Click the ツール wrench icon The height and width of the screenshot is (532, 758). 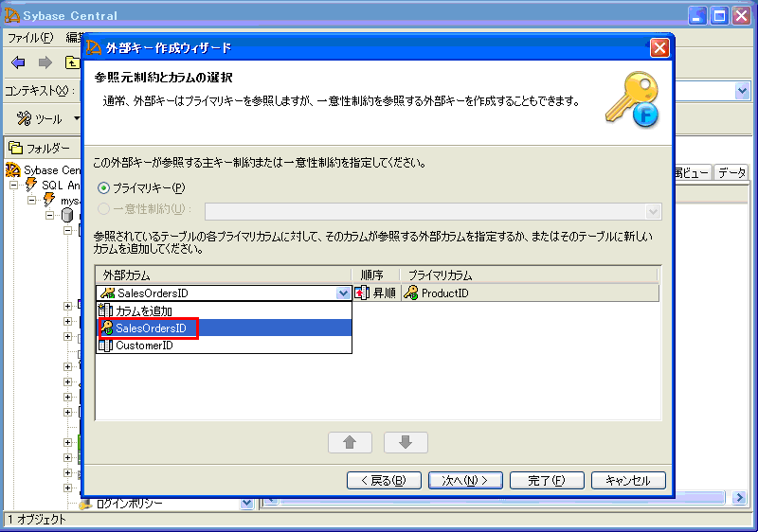tap(25, 119)
